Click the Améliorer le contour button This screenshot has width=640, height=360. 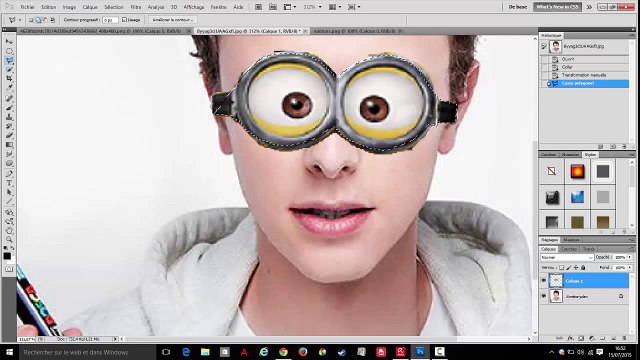point(173,20)
